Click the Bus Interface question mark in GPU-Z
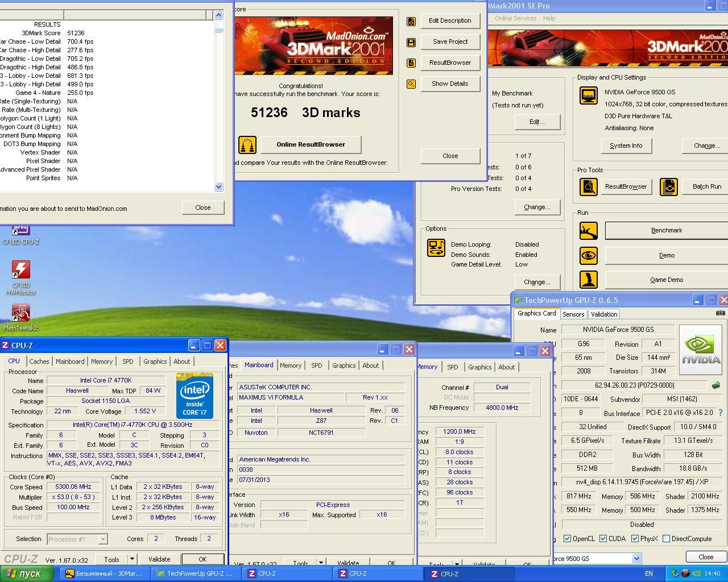 tap(721, 413)
